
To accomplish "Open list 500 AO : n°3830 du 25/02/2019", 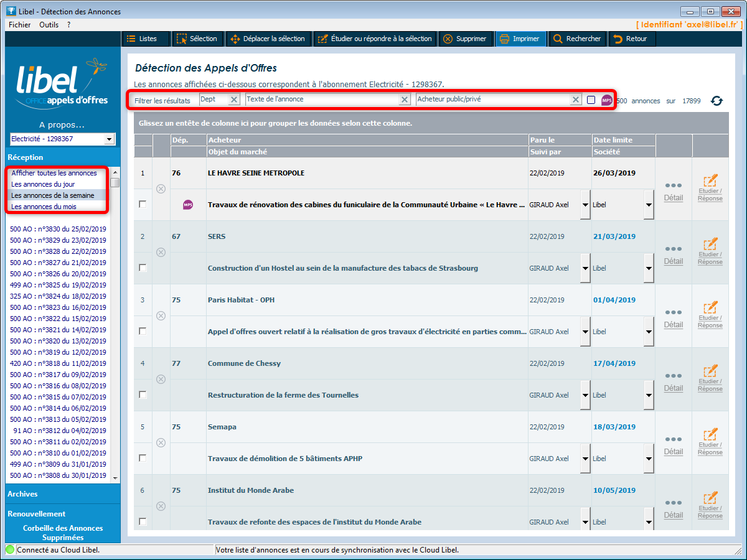I will pyautogui.click(x=59, y=229).
